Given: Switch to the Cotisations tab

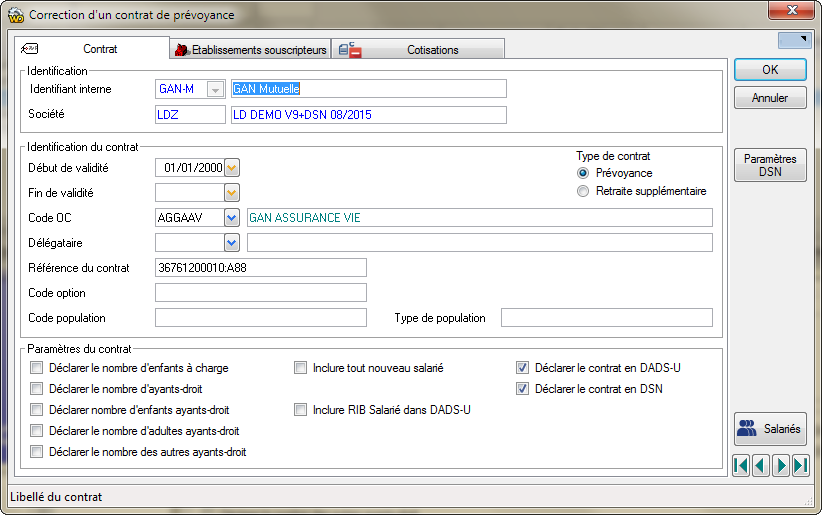Looking at the screenshot, I should [x=418, y=50].
